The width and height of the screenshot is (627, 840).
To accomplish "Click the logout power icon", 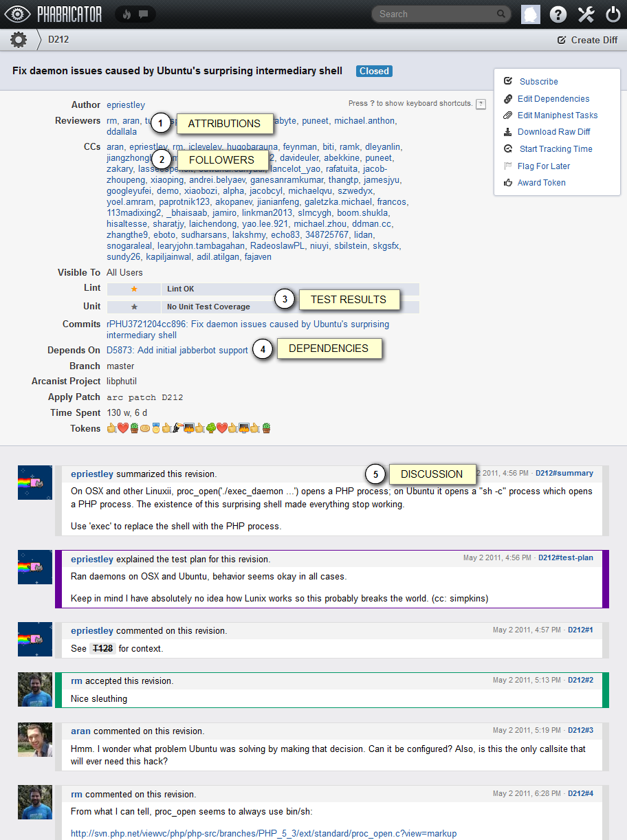I will click(613, 14).
